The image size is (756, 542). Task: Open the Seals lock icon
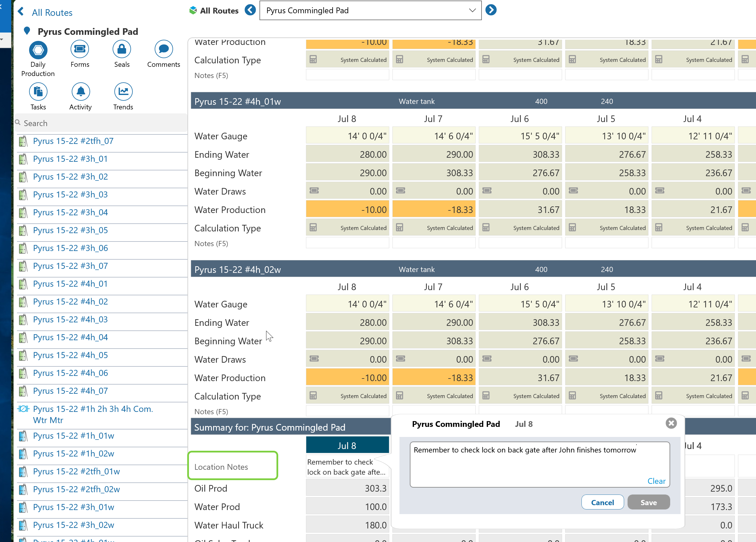click(122, 49)
